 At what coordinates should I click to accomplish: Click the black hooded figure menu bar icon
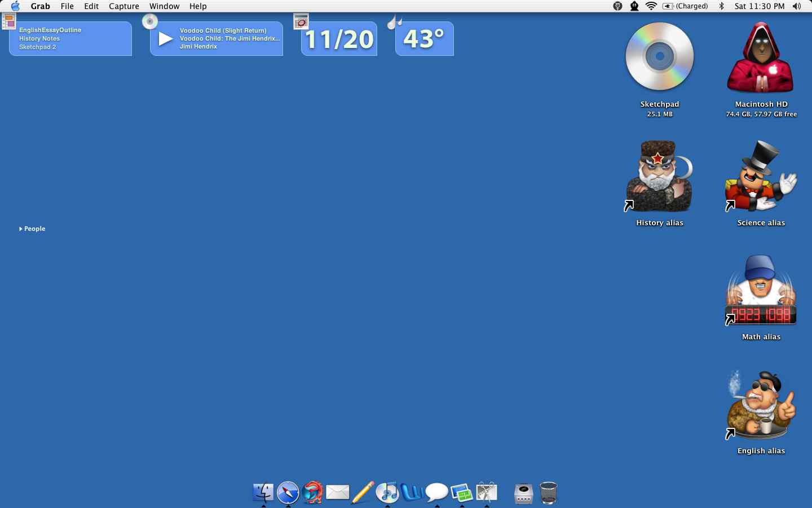tap(634, 6)
